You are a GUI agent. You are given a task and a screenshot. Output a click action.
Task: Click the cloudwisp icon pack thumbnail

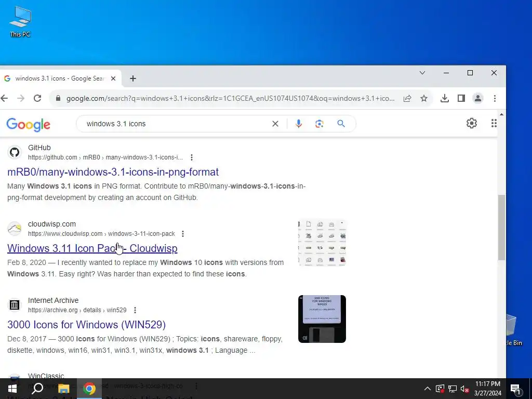pos(322,243)
